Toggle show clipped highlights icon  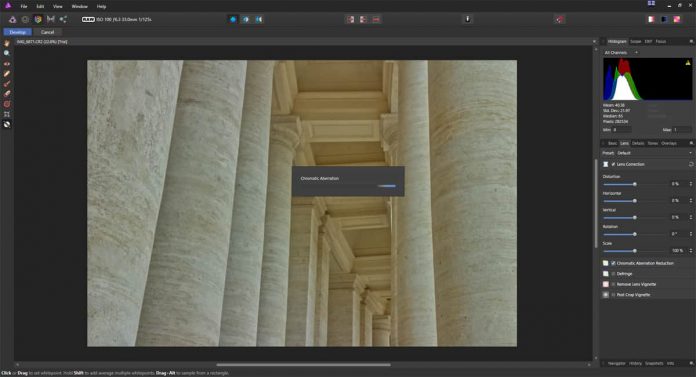651,19
